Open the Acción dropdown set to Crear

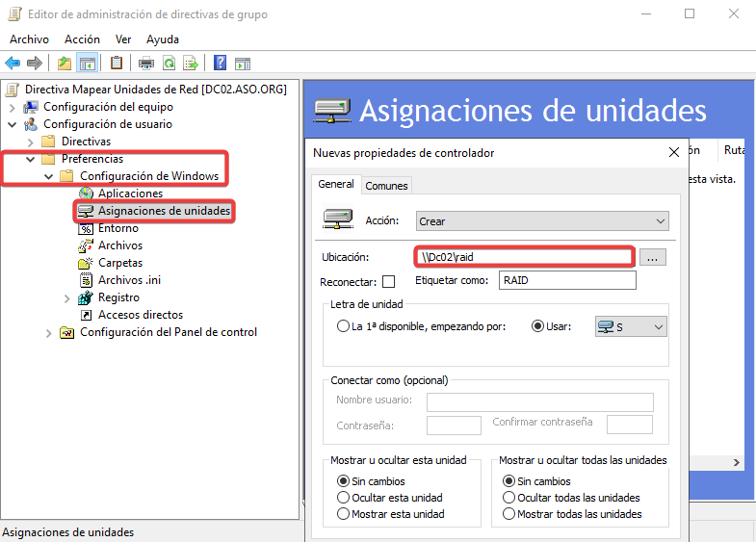[x=542, y=221]
